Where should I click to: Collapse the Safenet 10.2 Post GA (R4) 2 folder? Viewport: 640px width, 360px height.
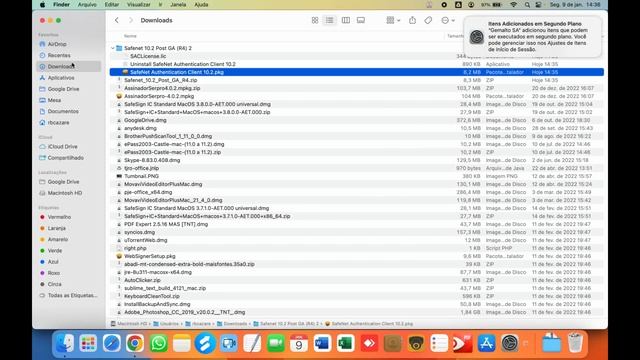[113, 48]
